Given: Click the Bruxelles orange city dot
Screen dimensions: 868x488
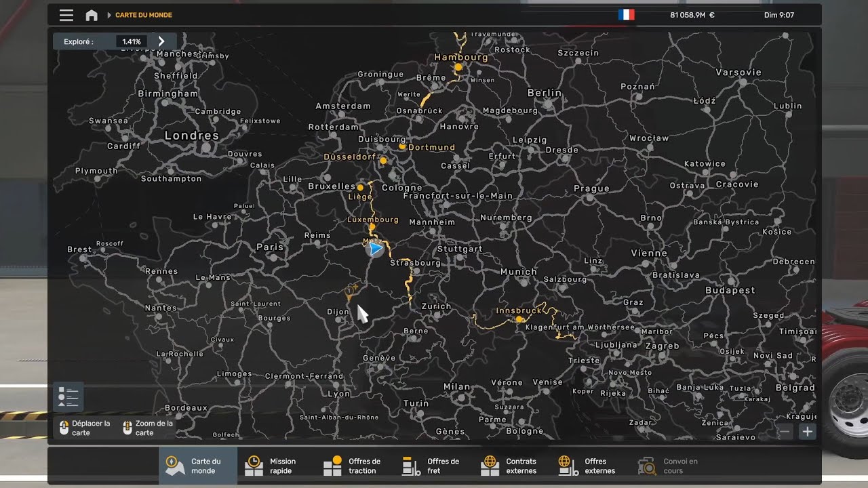Looking at the screenshot, I should pyautogui.click(x=360, y=187).
